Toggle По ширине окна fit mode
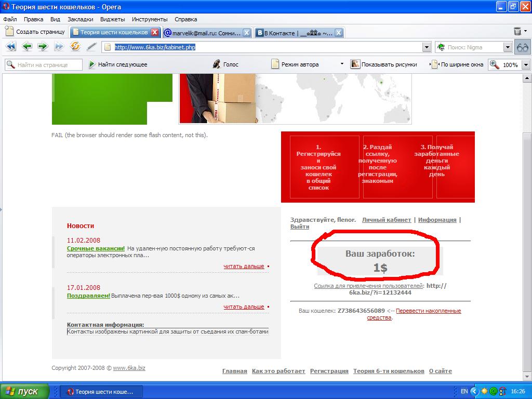Viewport: 532px width, 399px height. coord(458,64)
